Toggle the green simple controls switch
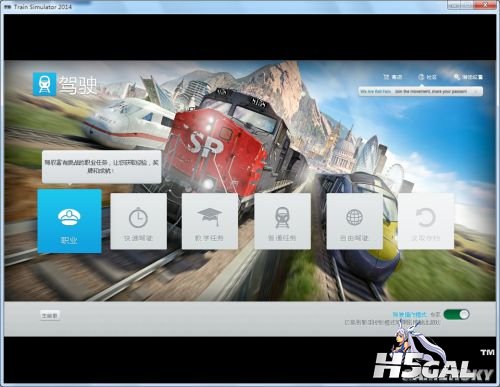This screenshot has width=500, height=387. point(457,314)
